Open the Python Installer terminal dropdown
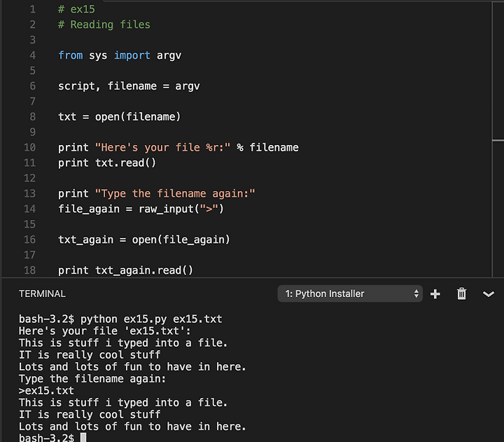The image size is (504, 442). pyautogui.click(x=350, y=293)
